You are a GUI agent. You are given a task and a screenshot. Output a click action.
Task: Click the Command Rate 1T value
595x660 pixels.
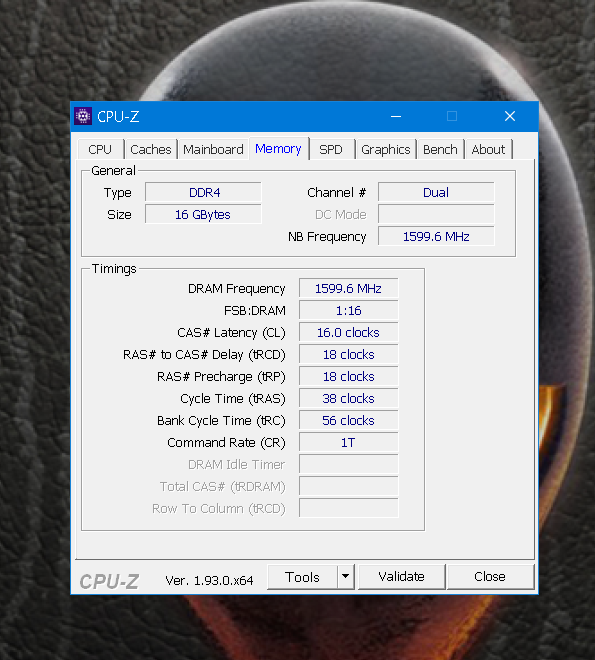click(348, 442)
